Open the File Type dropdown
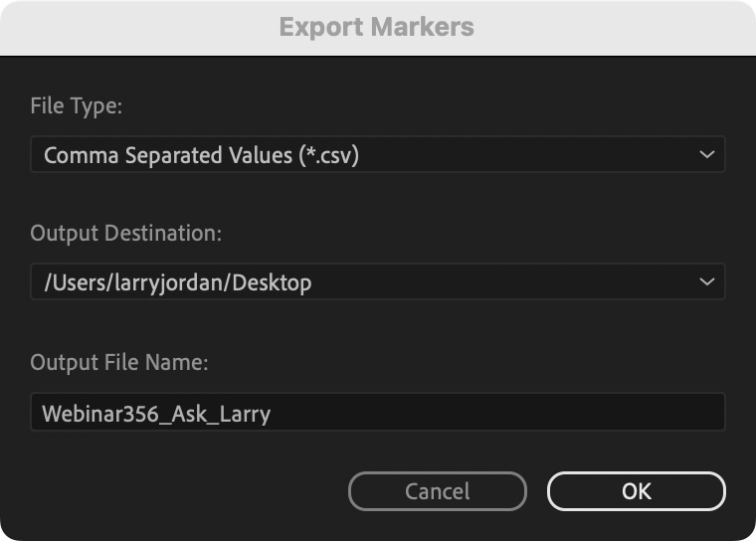The image size is (756, 541). (378, 155)
